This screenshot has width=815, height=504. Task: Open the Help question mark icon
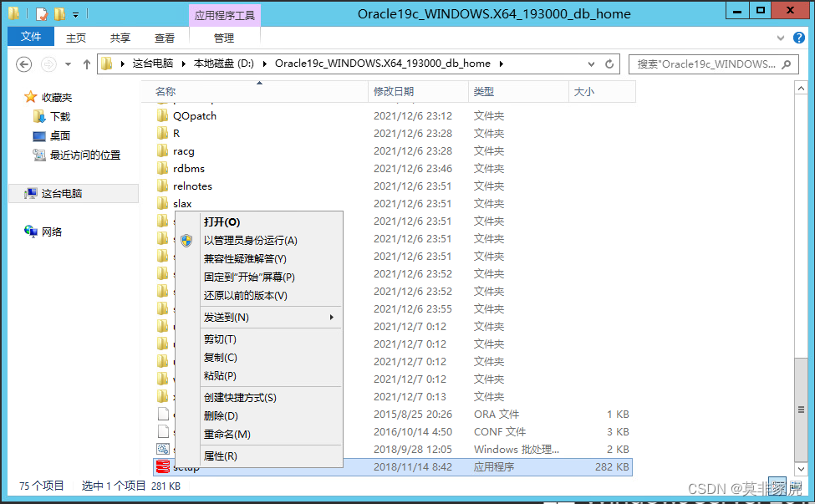point(799,38)
